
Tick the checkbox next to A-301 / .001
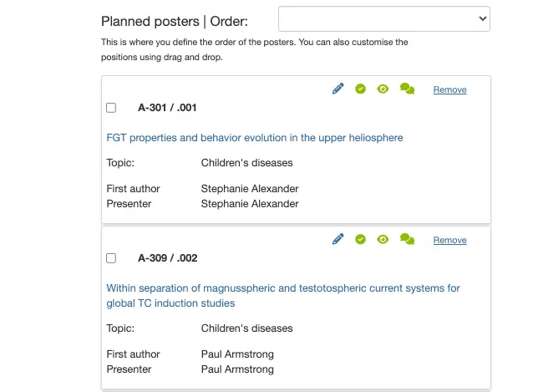111,108
